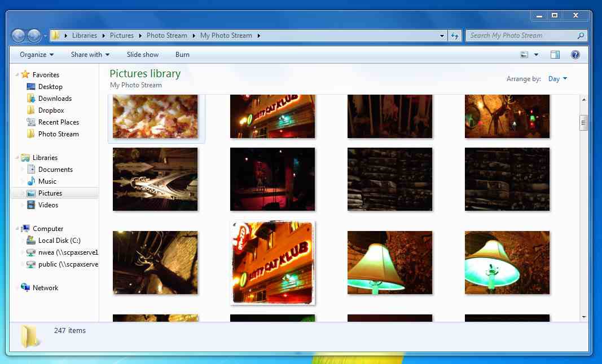This screenshot has height=364, width=602.
Task: Open the Organize menu
Action: tap(37, 55)
